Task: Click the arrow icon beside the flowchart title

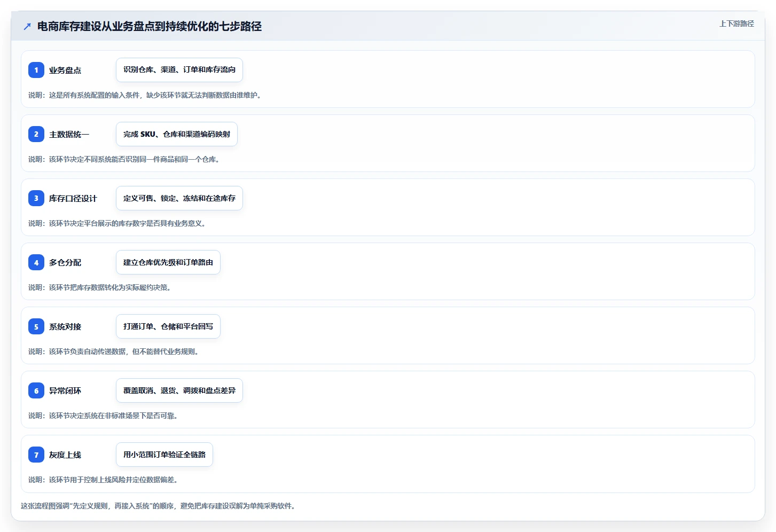Action: tap(27, 26)
